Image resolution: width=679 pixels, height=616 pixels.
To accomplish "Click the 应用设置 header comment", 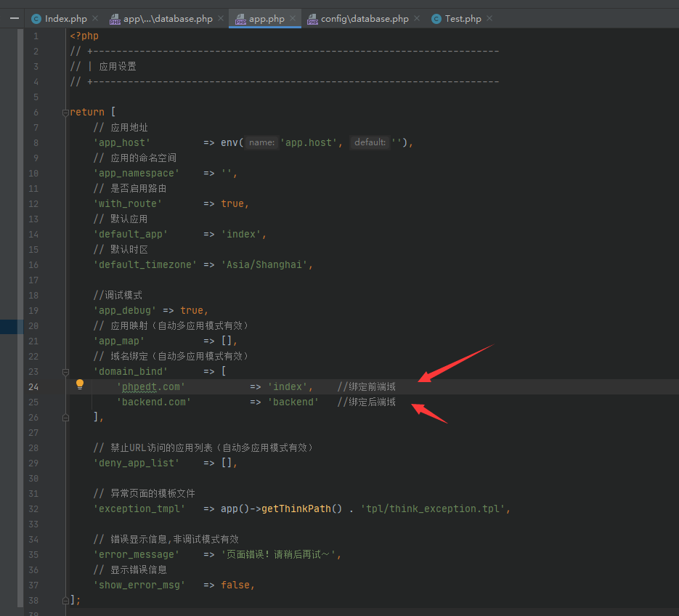I will [x=118, y=67].
